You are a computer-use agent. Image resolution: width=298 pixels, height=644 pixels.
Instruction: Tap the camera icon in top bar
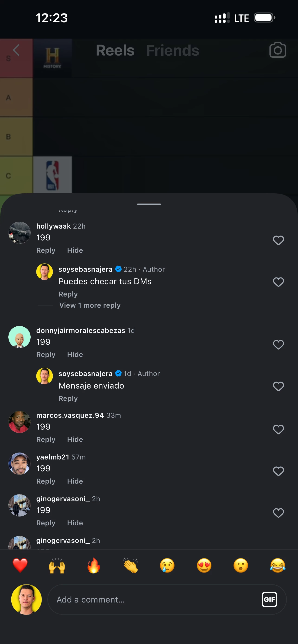click(278, 50)
